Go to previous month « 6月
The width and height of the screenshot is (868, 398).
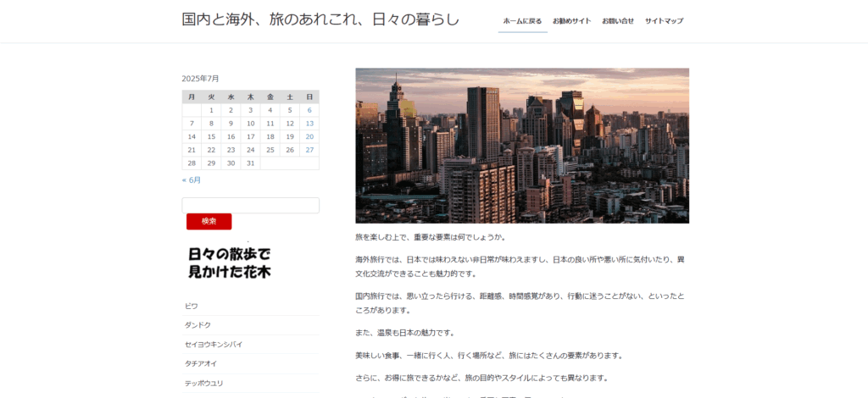click(192, 180)
